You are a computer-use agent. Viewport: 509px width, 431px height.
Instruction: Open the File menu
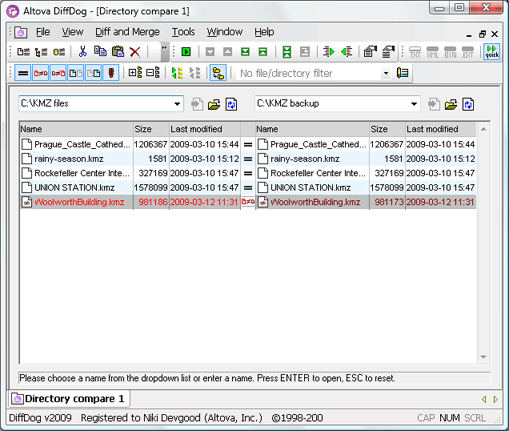point(43,32)
